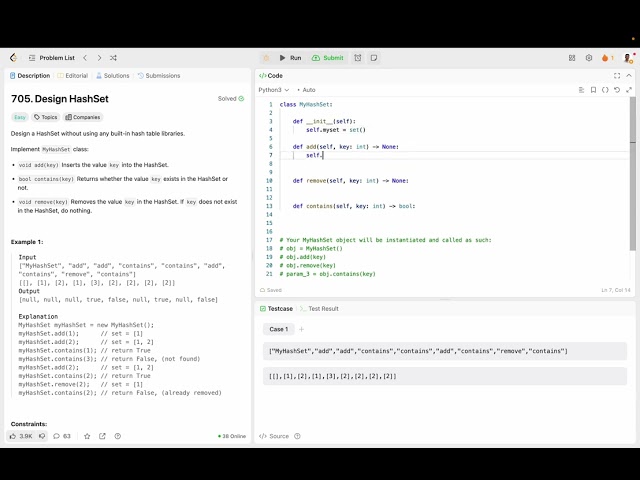Toggle the Auto setting dropdown
The width and height of the screenshot is (640, 480).
pyautogui.click(x=306, y=90)
